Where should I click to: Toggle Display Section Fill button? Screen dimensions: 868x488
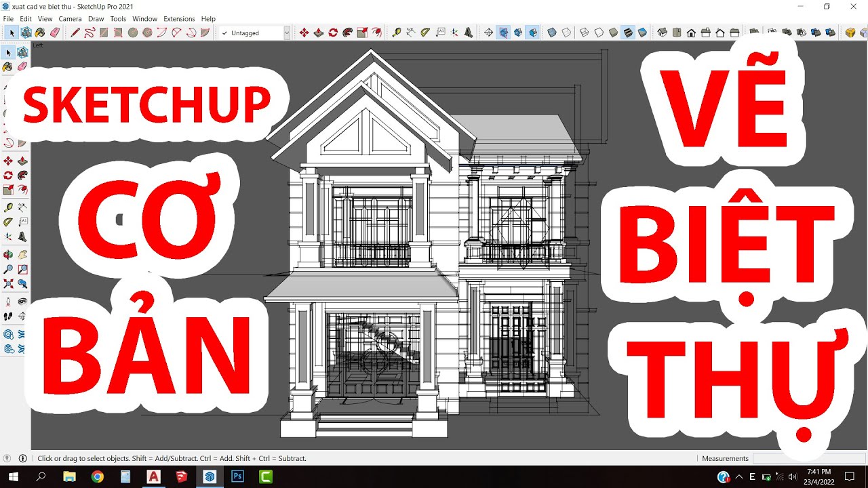tap(533, 33)
